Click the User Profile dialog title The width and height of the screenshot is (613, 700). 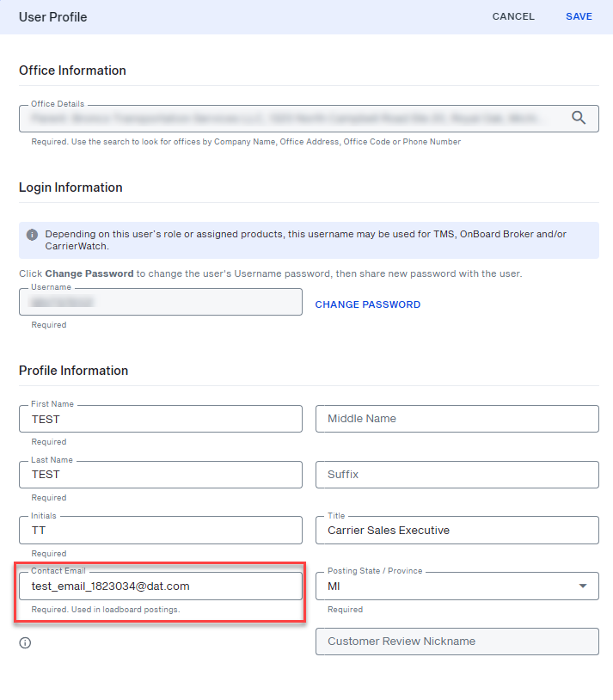(x=52, y=17)
